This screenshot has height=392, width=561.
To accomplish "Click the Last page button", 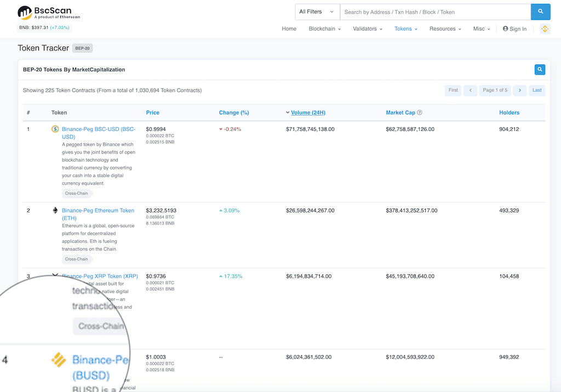I will (x=537, y=90).
